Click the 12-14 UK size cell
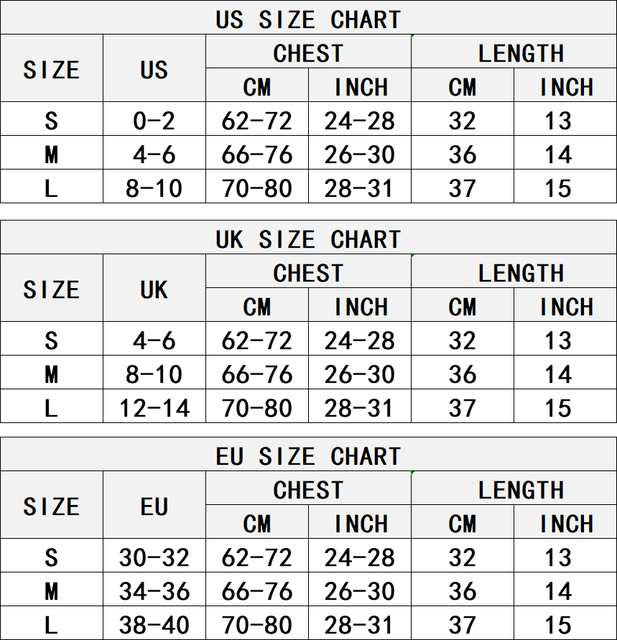The height and width of the screenshot is (640, 617). [154, 408]
